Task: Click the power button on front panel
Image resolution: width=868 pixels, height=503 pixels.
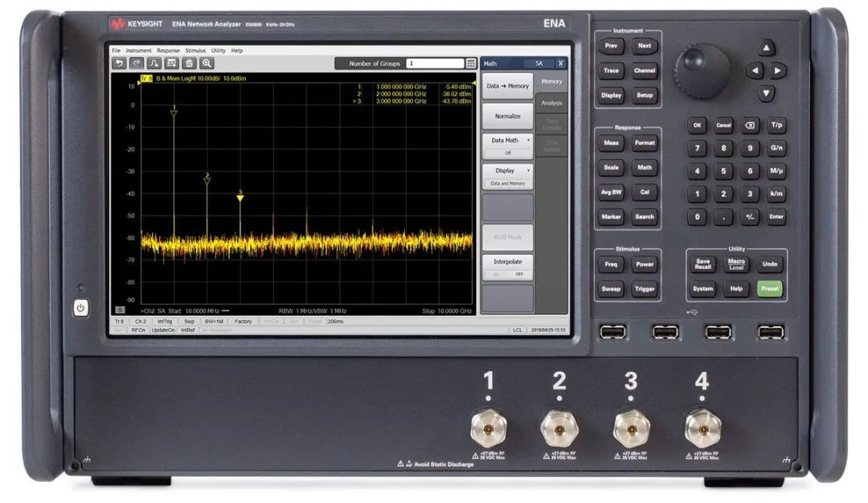Action: (81, 309)
